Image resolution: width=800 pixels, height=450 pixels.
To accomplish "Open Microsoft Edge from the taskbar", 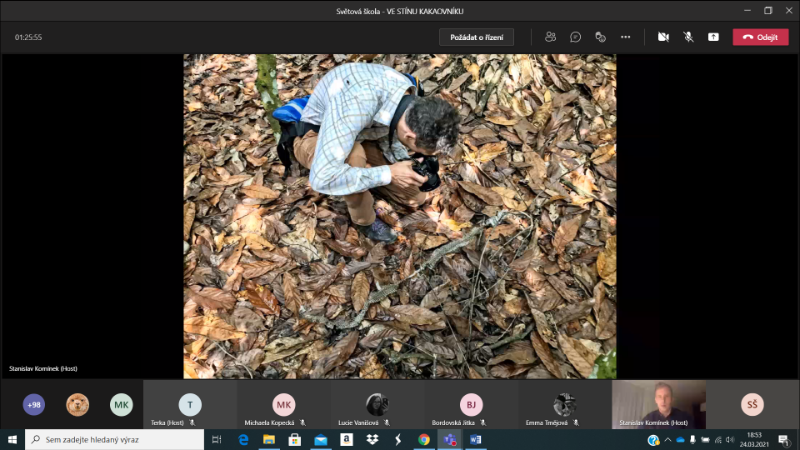I will (x=243, y=439).
